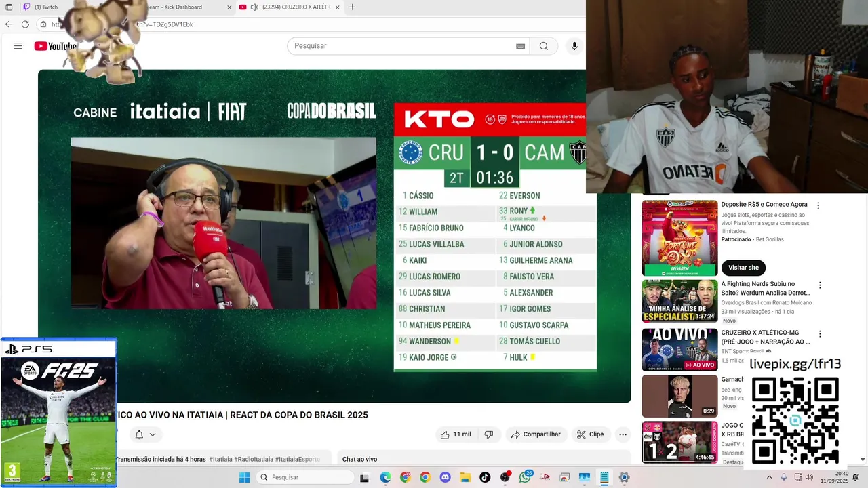Activate voice search microphone on YouTube

coord(574,46)
